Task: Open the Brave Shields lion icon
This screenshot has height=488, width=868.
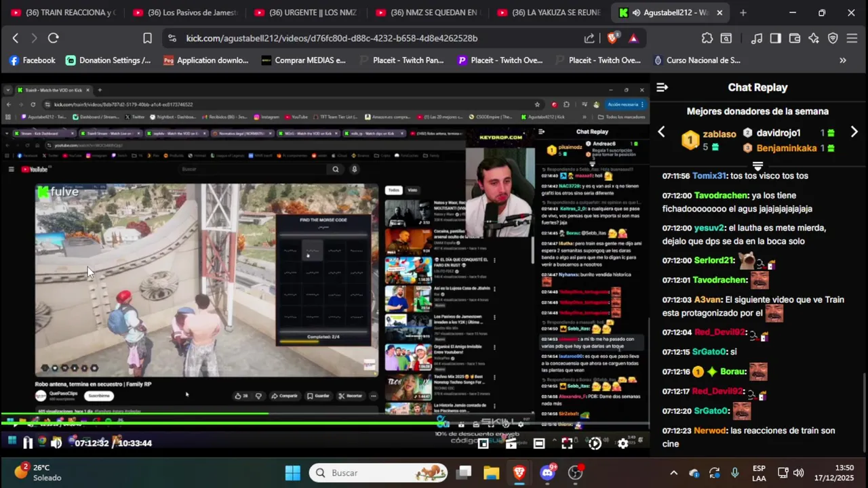Action: click(612, 39)
